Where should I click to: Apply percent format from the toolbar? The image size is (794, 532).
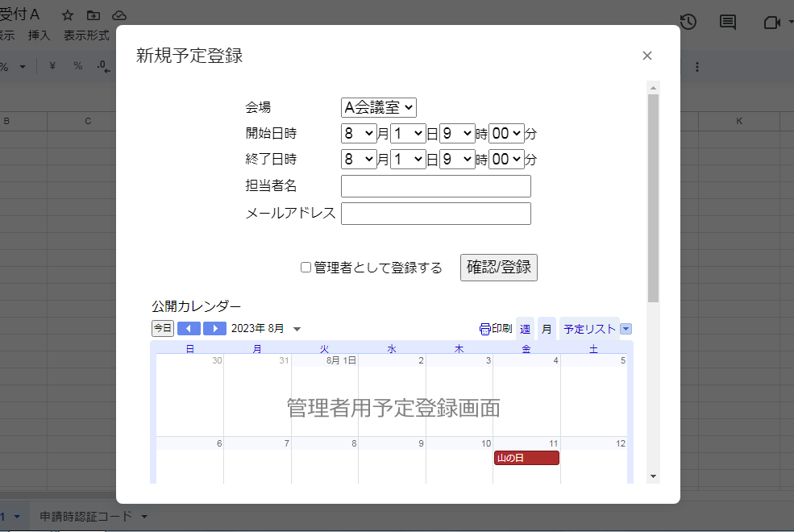tap(77, 66)
